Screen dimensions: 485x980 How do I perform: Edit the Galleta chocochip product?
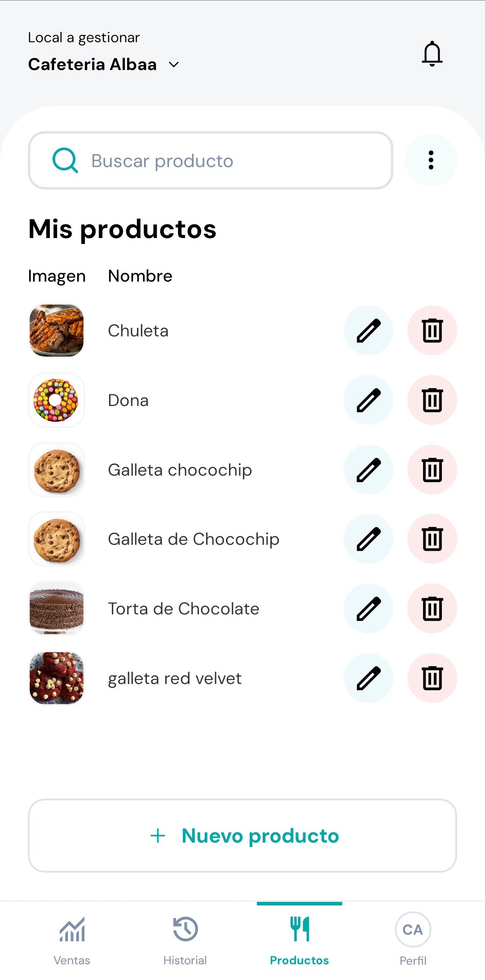(x=368, y=469)
